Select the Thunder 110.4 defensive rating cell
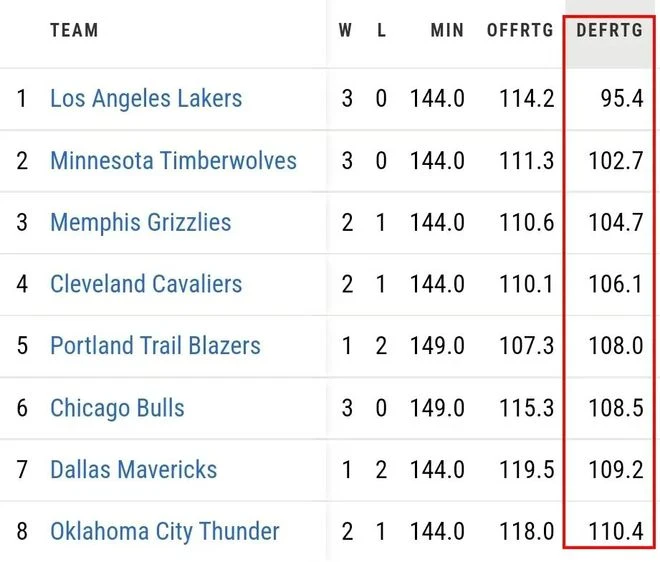 point(616,531)
